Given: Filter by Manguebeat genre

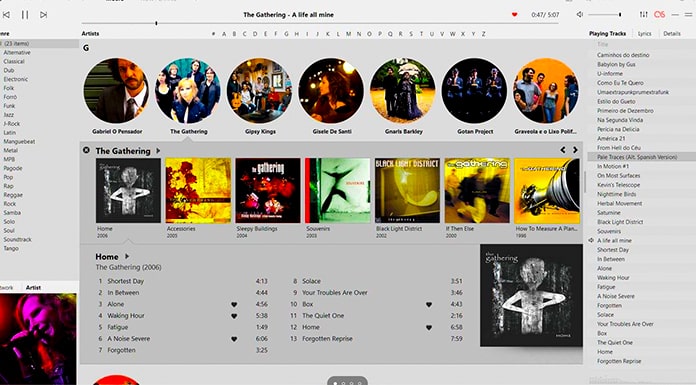Looking at the screenshot, I should 19,141.
